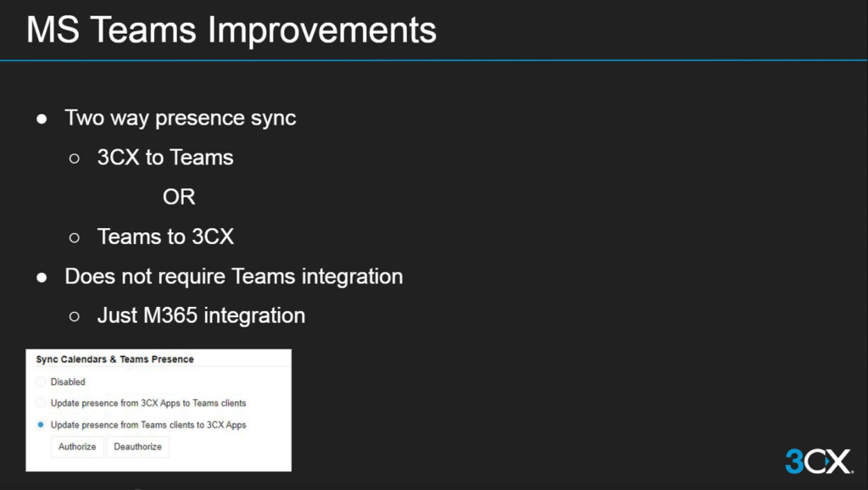868x490 pixels.
Task: Click the Teams to 3CX sub-bullet
Action: (x=165, y=237)
